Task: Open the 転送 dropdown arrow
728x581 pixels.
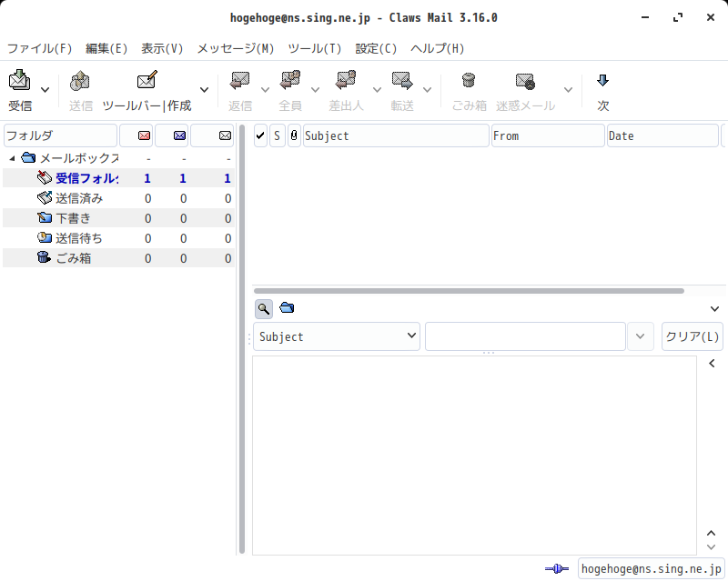Action: pos(427,90)
